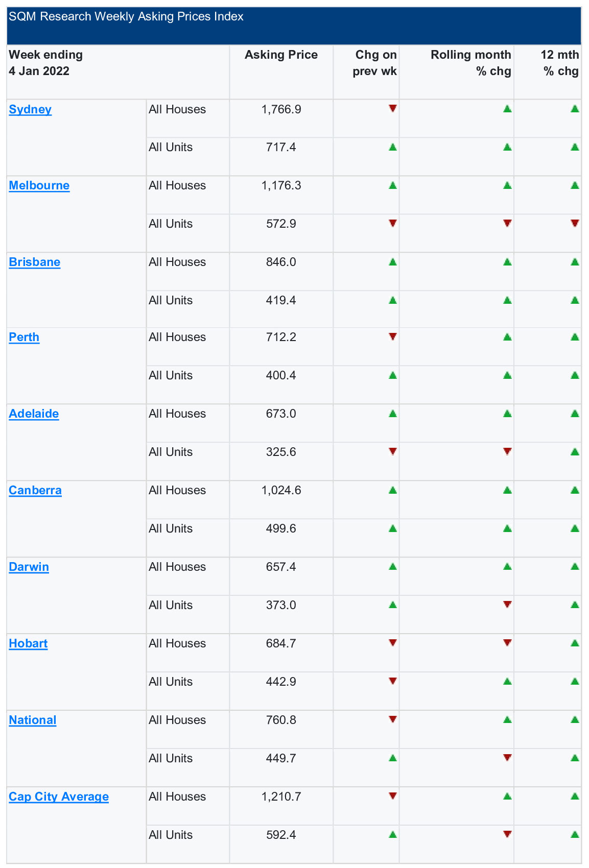Open the Cap City Average link
Image resolution: width=589 pixels, height=868 pixels.
pos(59,797)
